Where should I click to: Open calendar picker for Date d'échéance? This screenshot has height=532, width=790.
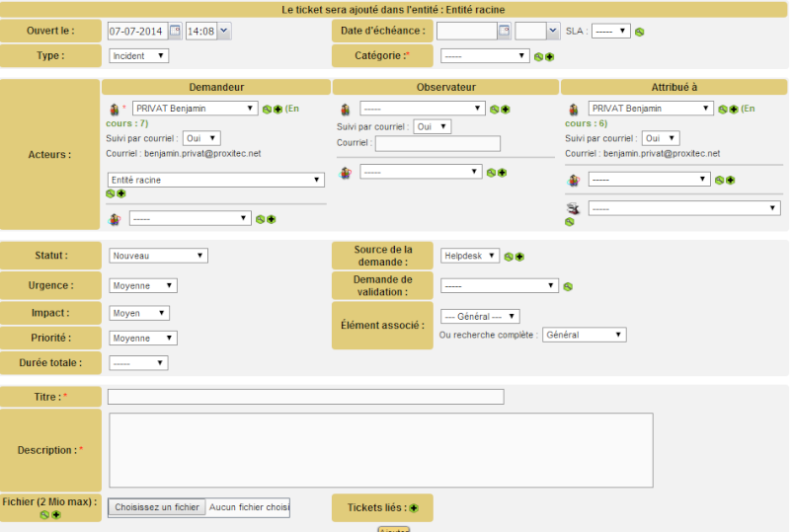[504, 32]
